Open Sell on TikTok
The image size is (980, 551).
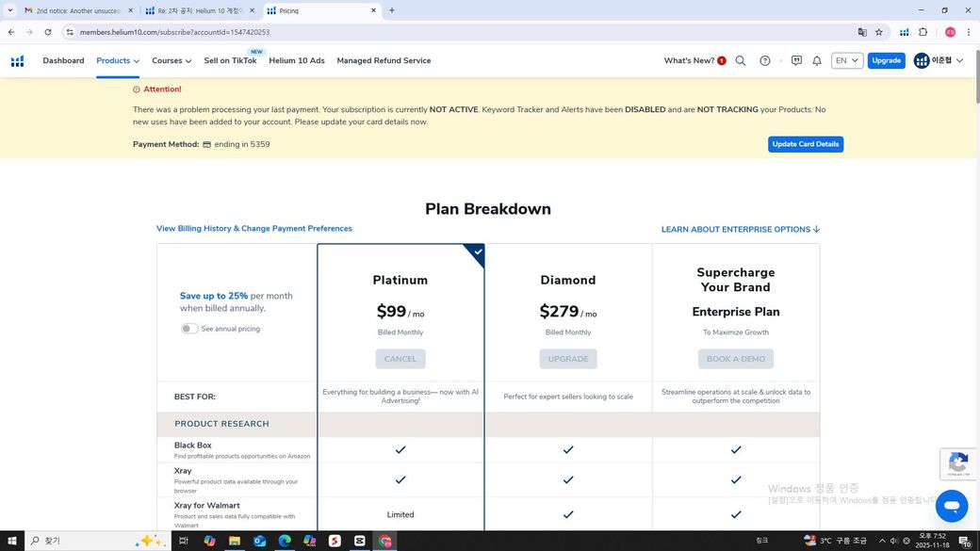[x=230, y=60]
